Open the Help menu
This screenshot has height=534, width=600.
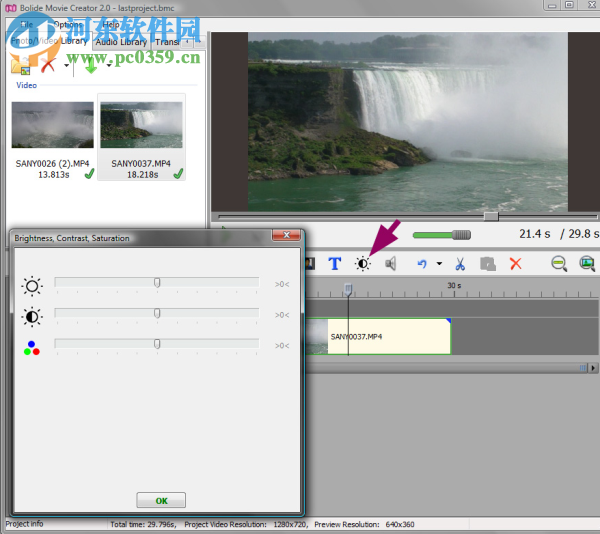[x=111, y=24]
